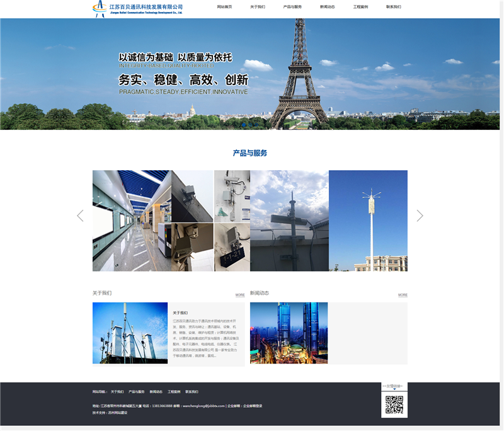This screenshot has height=431, width=504.
Task: Open 产品与服务 link in footer navigation
Action: pos(137,392)
